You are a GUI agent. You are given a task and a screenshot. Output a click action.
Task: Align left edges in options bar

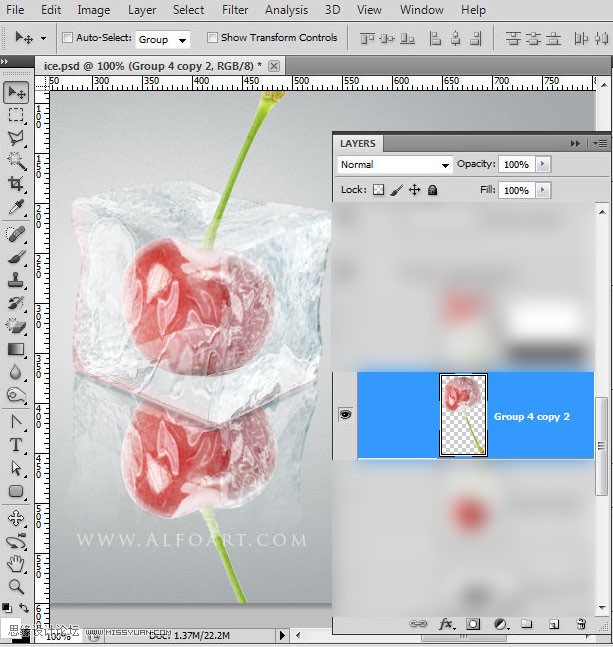435,39
